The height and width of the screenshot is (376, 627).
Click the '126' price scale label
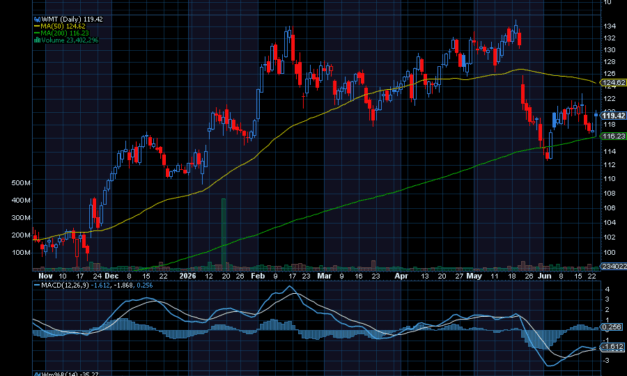[x=609, y=74]
